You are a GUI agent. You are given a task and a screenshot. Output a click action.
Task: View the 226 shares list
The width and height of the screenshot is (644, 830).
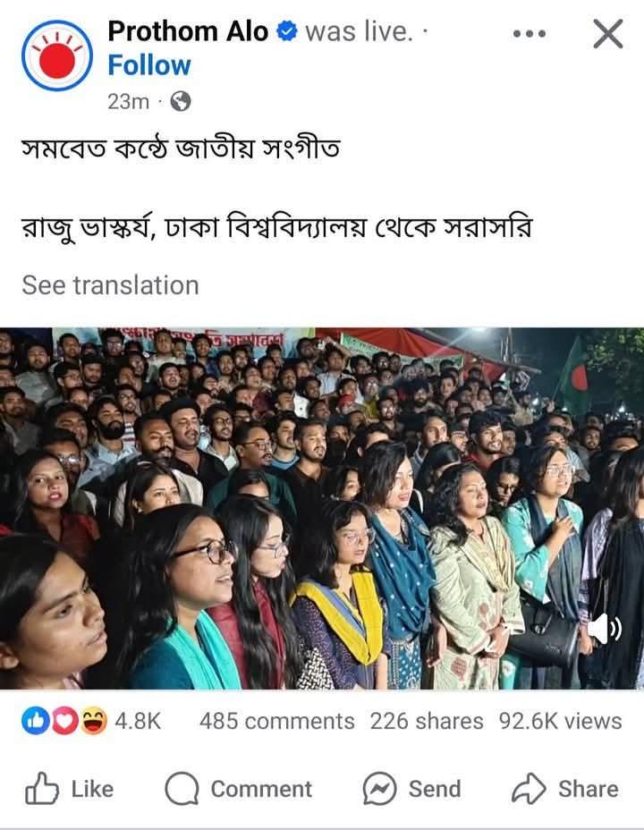coord(427,722)
